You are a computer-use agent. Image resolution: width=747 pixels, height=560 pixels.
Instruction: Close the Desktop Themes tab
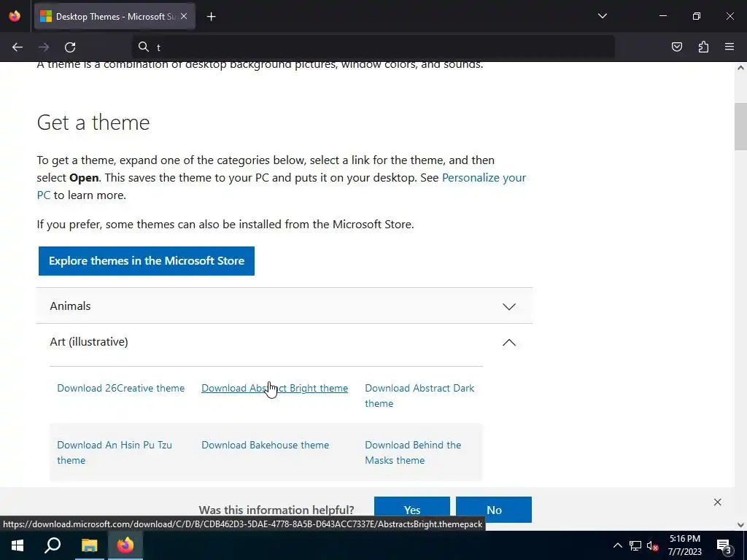tap(184, 16)
